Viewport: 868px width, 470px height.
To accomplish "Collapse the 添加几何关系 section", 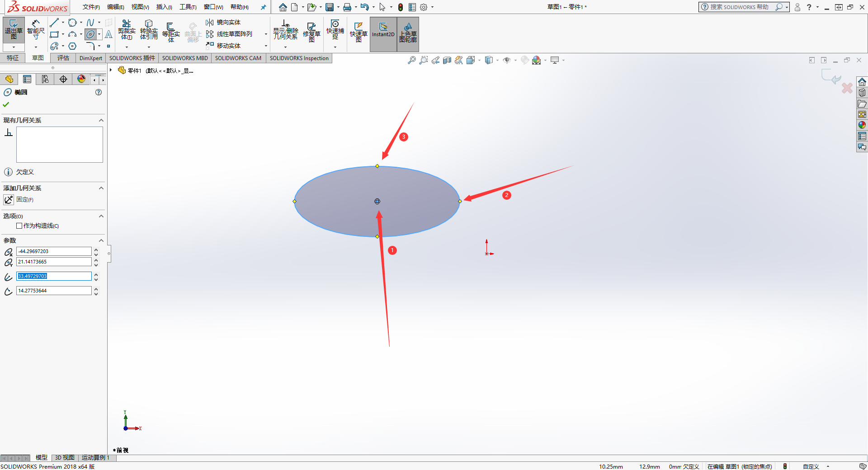I will [101, 188].
